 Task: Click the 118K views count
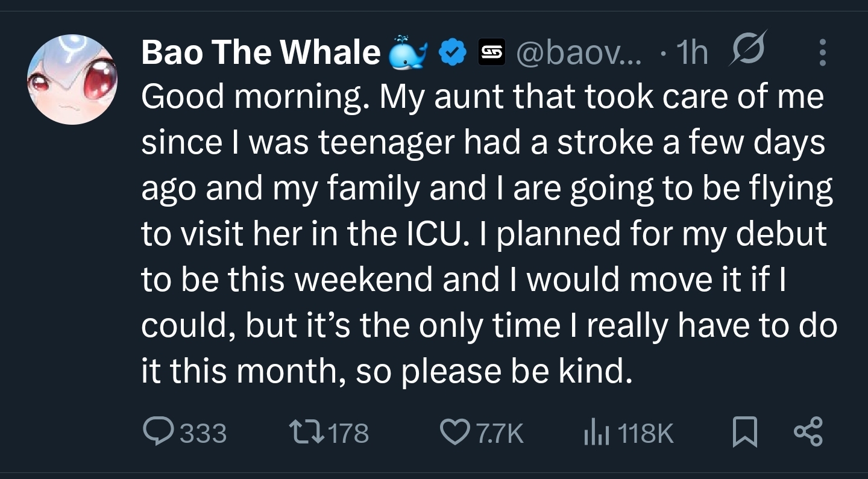[x=646, y=433]
